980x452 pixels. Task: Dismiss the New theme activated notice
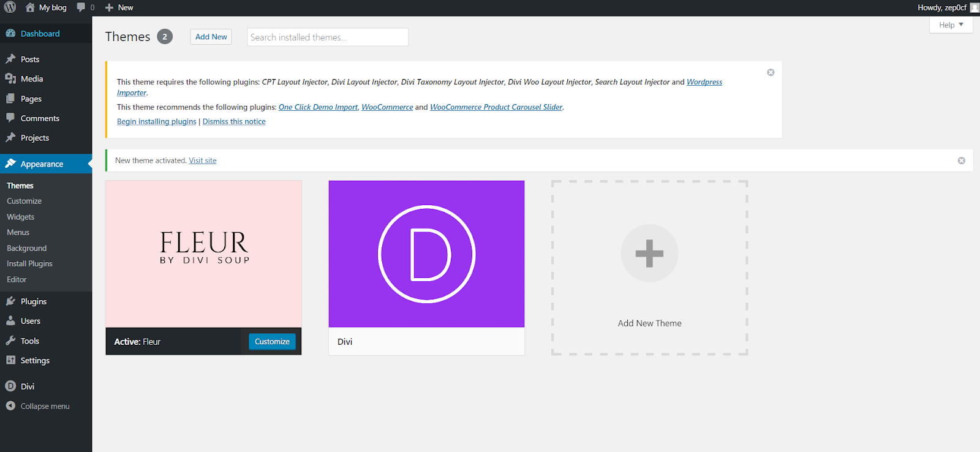[961, 160]
